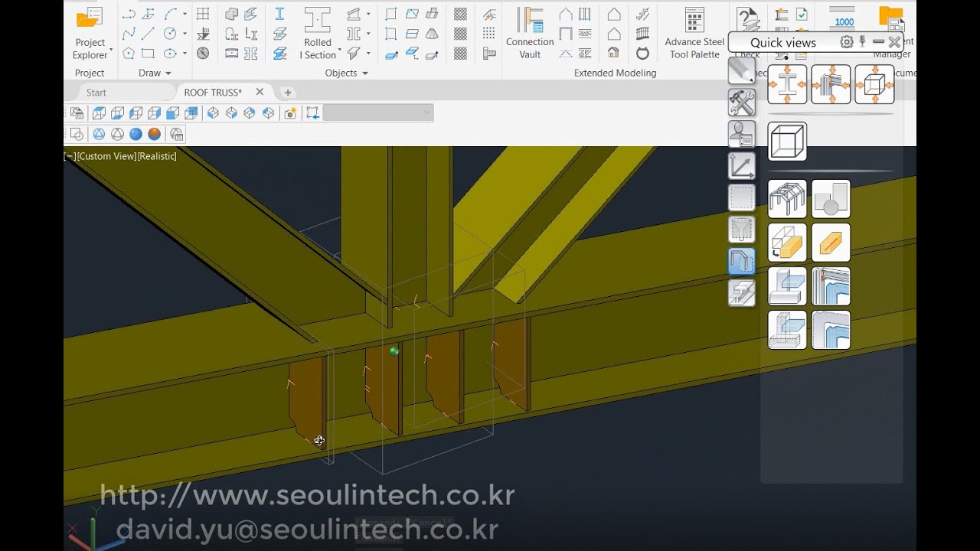Click the camera view toolbar icon
Viewport: 980px width, 551px height.
click(x=290, y=113)
